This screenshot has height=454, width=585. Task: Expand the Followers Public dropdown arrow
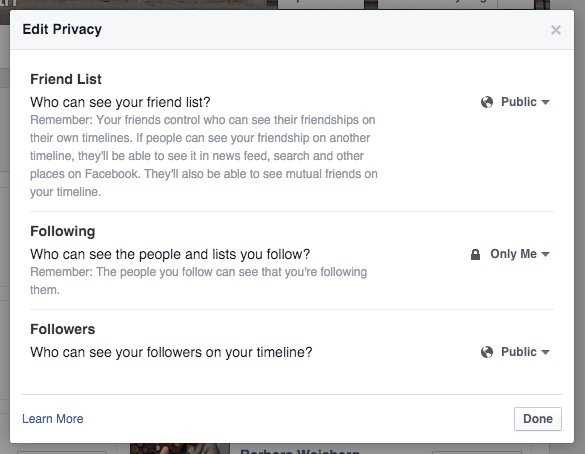(x=545, y=352)
